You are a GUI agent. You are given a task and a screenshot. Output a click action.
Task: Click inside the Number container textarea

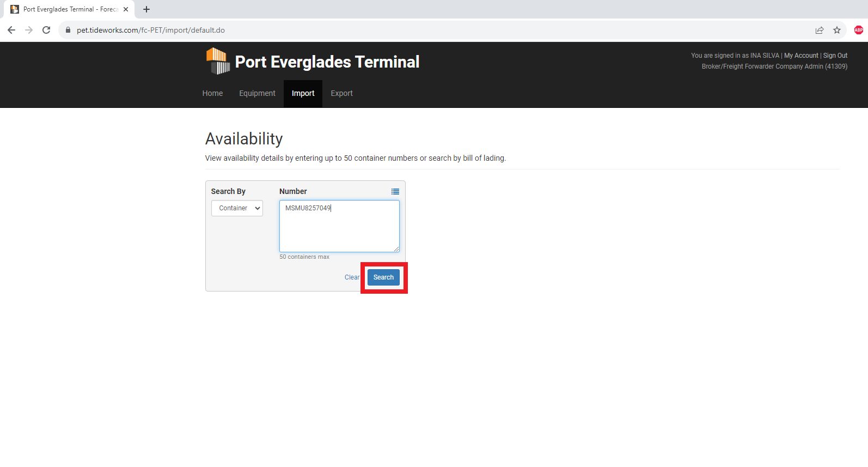(339, 226)
